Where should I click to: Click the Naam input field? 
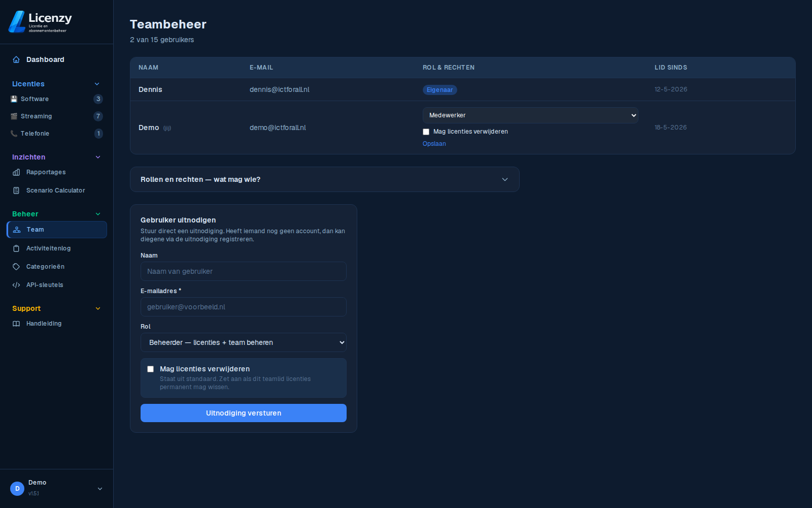(244, 271)
